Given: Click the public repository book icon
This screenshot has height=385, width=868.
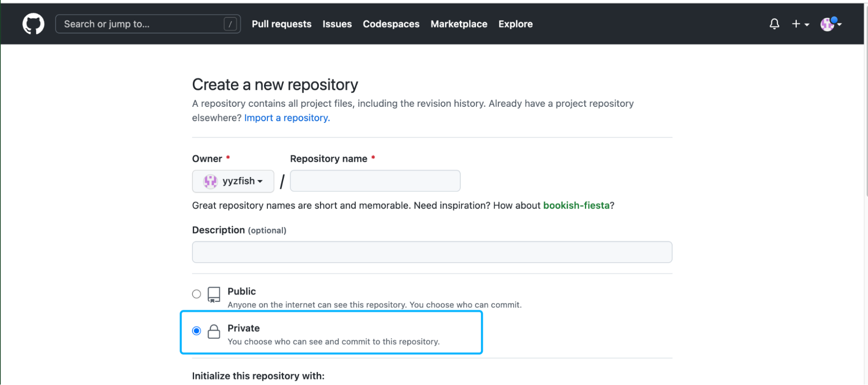Looking at the screenshot, I should (x=214, y=294).
